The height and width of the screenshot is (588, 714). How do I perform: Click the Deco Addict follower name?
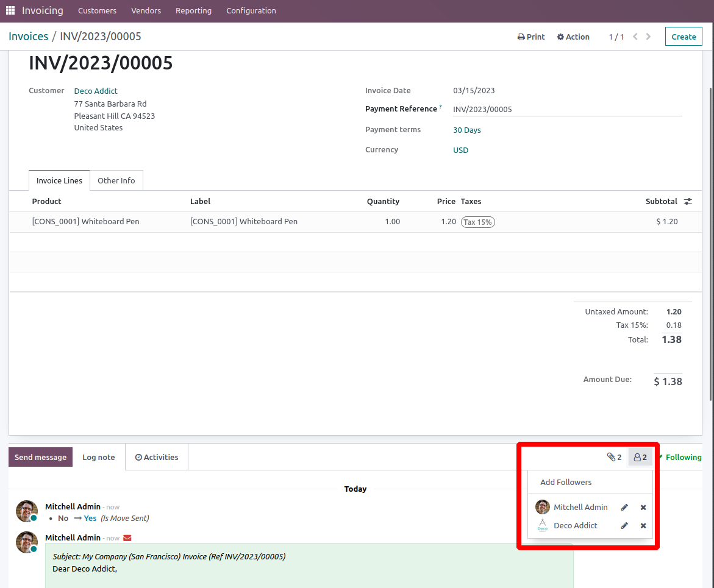575,525
